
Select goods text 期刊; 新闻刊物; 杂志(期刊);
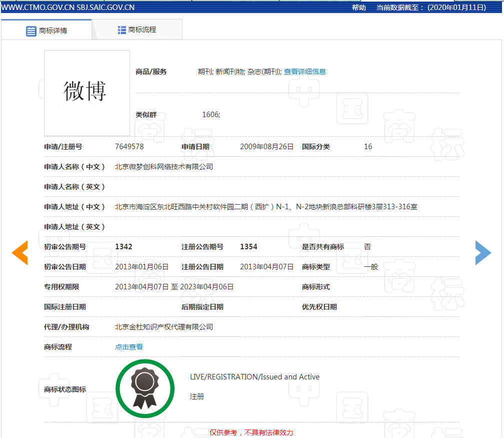click(240, 72)
